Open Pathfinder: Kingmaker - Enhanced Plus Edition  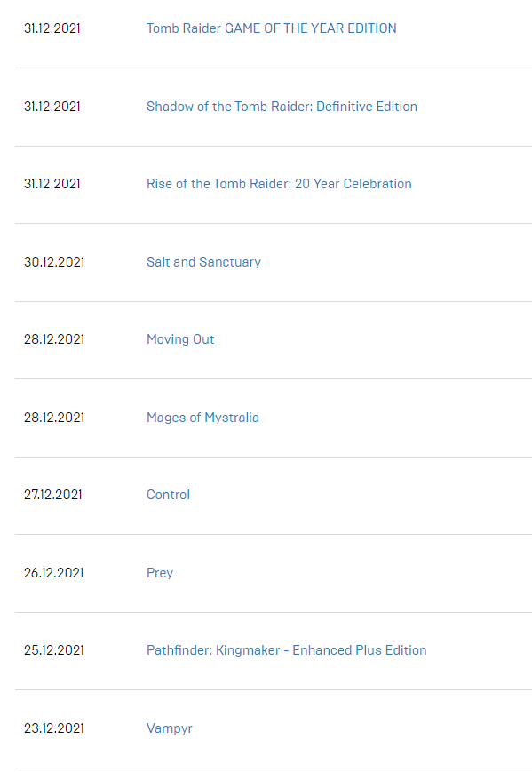point(286,650)
